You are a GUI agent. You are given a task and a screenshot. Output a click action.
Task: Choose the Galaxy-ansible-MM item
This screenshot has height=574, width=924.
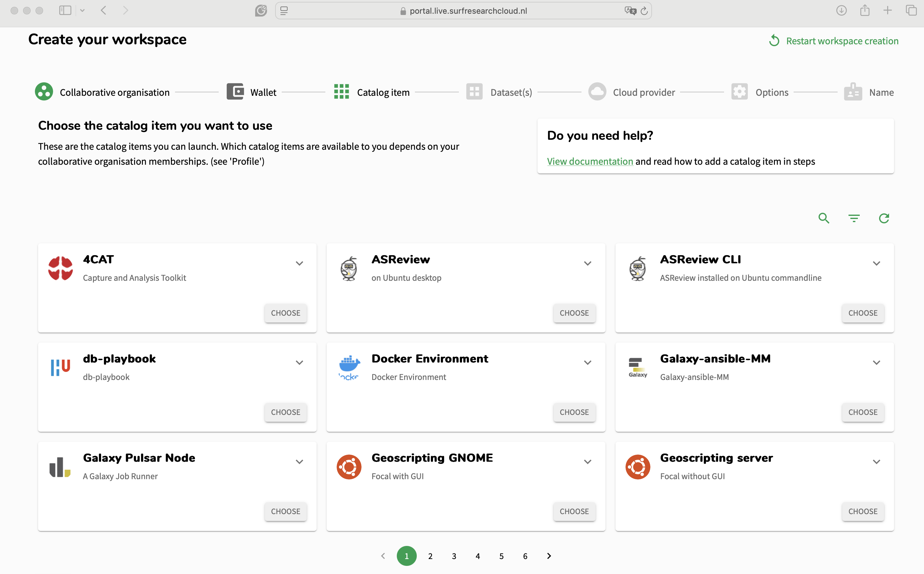863,412
